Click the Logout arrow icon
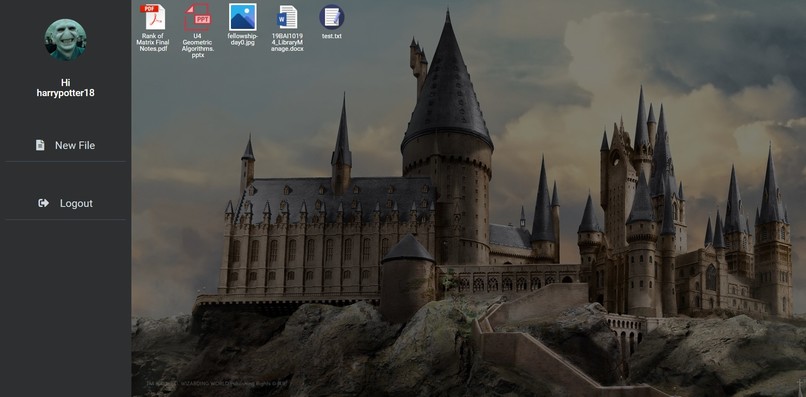 tap(44, 203)
